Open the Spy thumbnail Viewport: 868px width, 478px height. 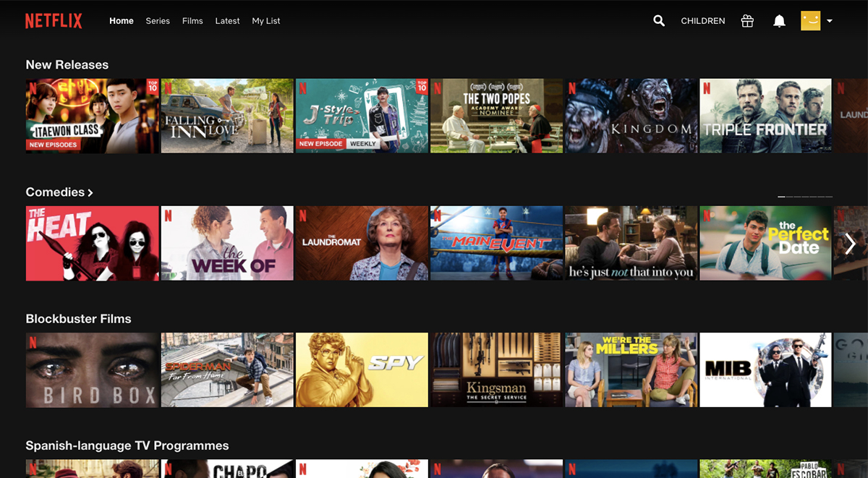362,370
